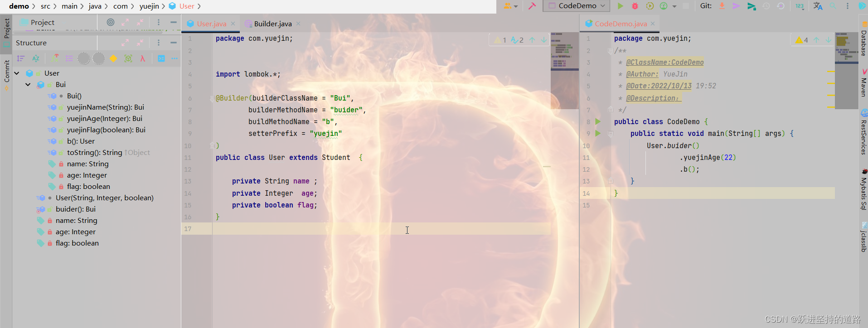Click the warnings indicator in CodeDemo.java
Screen dimensions: 868x328
pos(801,40)
